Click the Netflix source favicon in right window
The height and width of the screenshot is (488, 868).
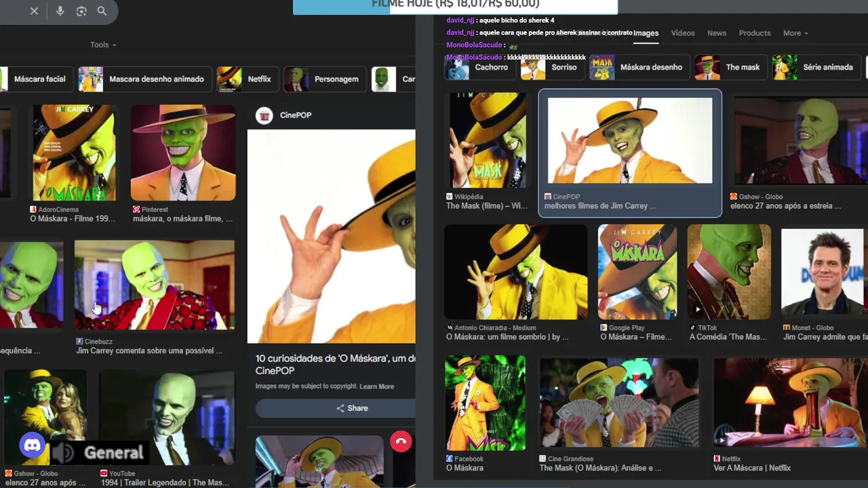click(x=717, y=459)
